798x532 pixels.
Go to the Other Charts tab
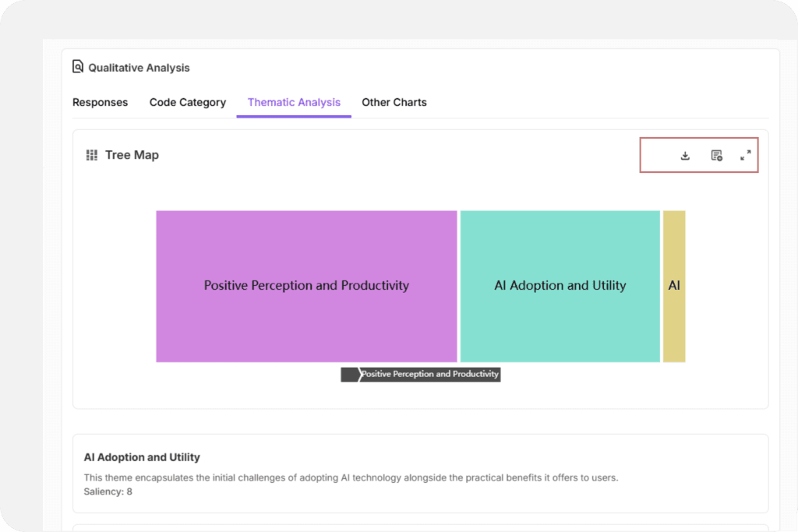(394, 102)
